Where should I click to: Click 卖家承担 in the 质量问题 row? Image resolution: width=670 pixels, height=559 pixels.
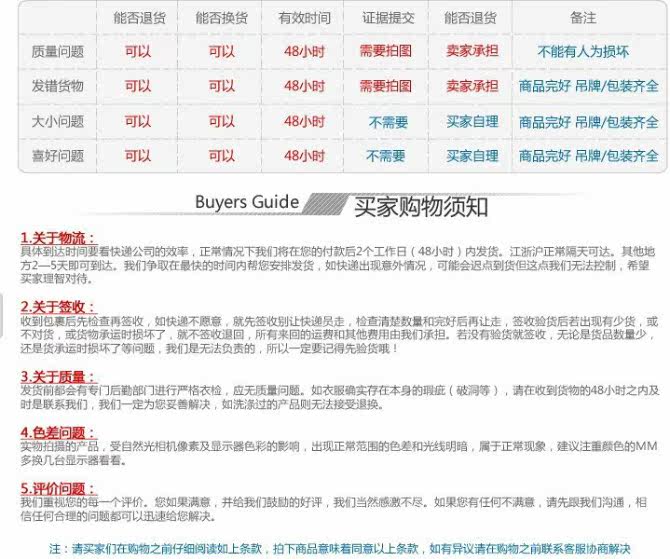coord(472,51)
